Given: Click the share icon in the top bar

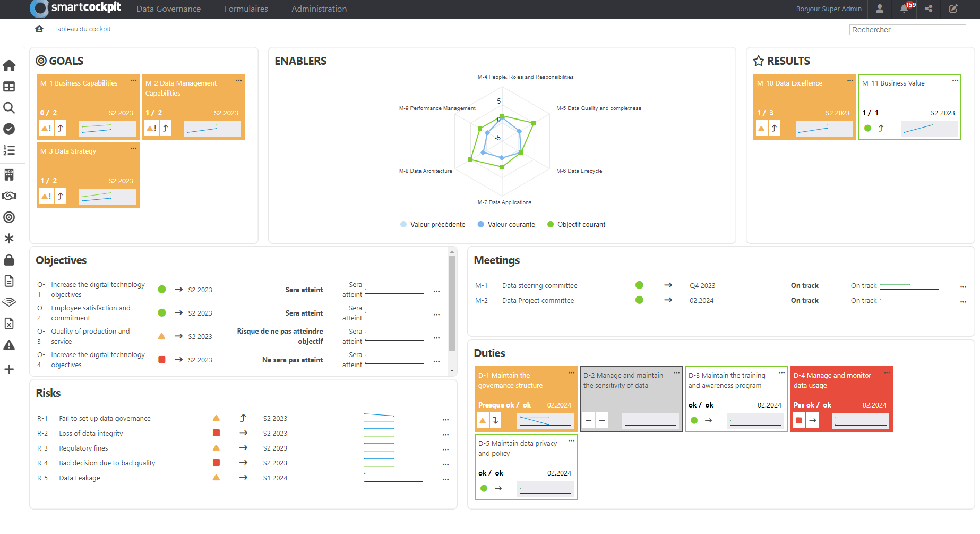Looking at the screenshot, I should click(929, 9).
